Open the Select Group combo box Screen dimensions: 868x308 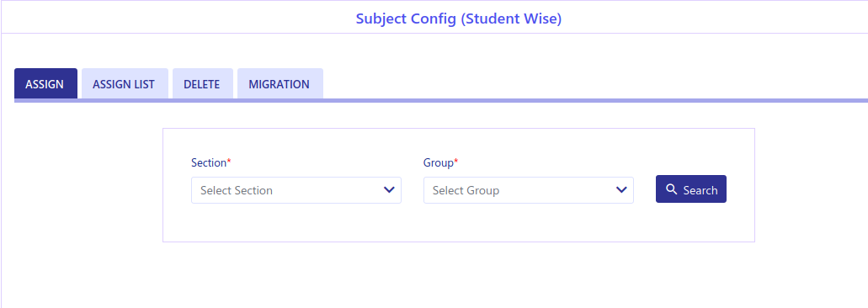click(529, 190)
